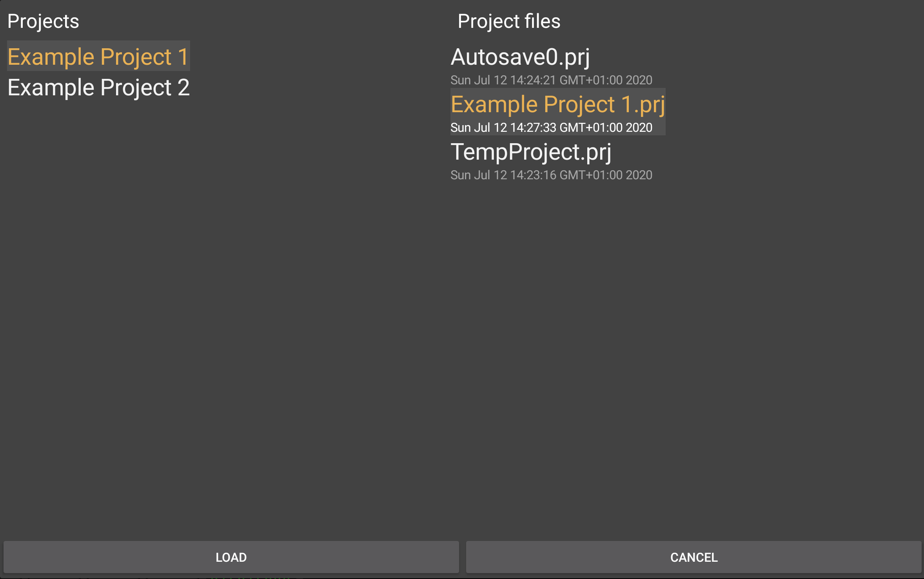Select Example Project 1 in Projects list

[98, 56]
